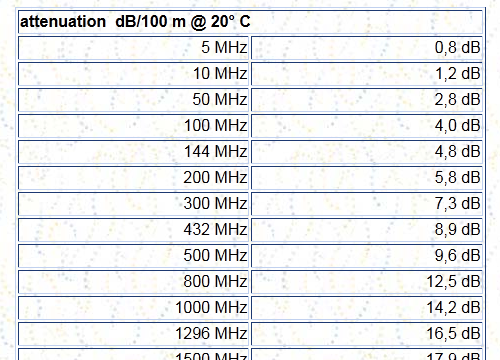Click the 1,2 dB value cell

[367, 74]
